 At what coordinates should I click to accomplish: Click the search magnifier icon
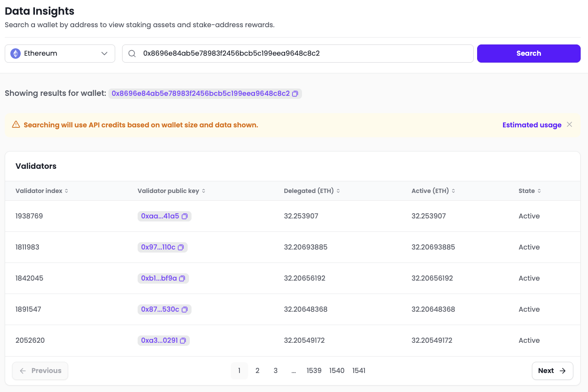[132, 54]
